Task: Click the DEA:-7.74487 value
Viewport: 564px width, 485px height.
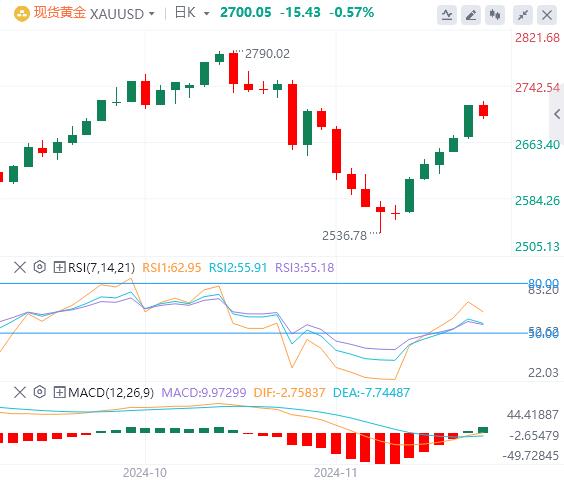Action: coord(371,393)
